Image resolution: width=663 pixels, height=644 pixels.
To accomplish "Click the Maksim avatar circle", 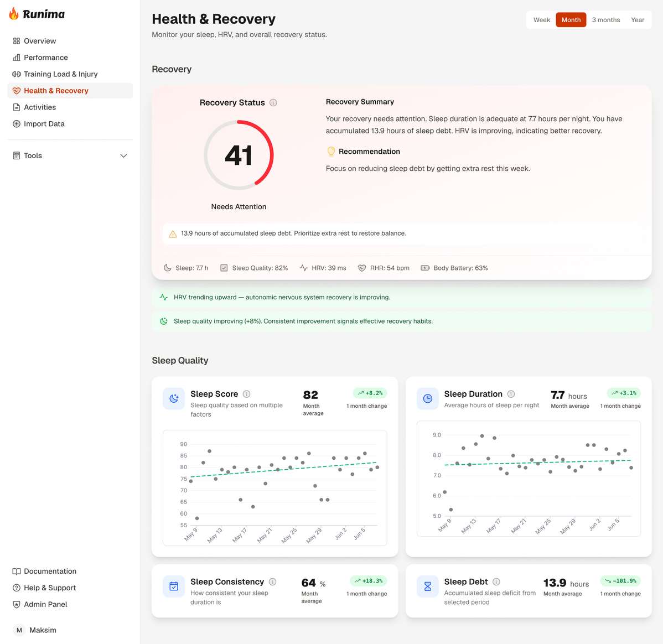I will coord(19,630).
